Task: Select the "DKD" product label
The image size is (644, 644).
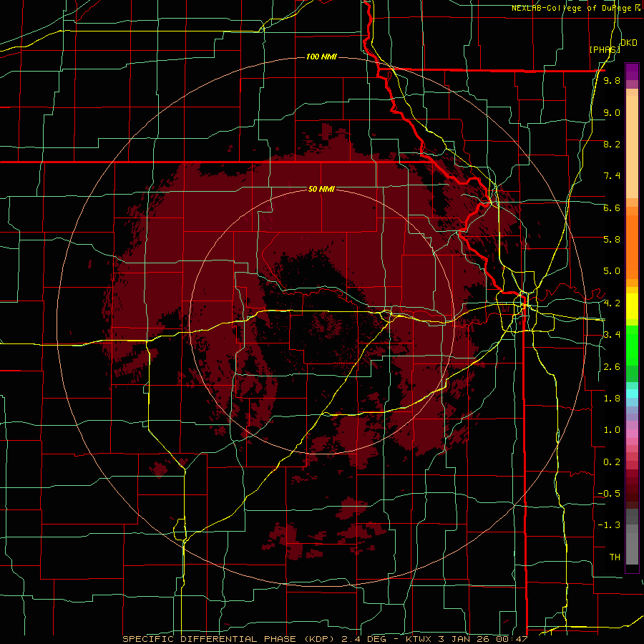Action: 629,43
